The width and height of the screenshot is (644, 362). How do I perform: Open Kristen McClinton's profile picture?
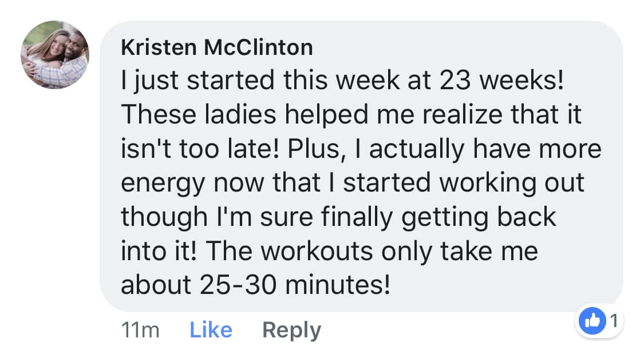[55, 54]
